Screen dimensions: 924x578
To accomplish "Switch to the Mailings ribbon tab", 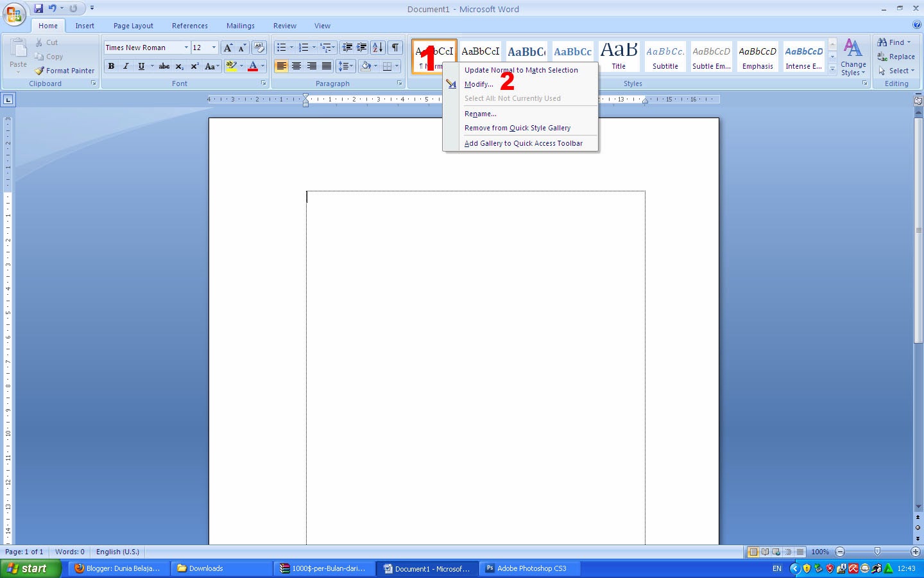I will [241, 26].
